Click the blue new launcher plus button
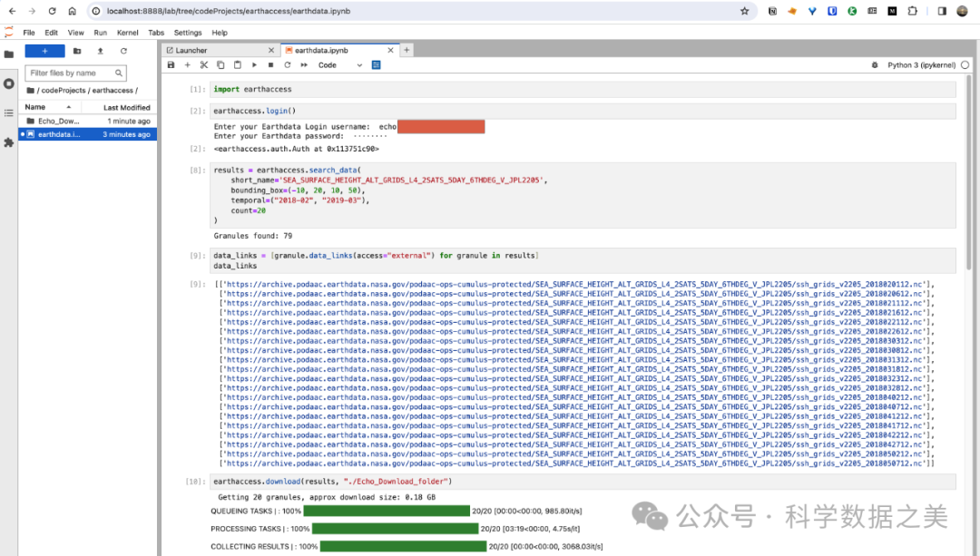This screenshot has height=556, width=980. [44, 51]
